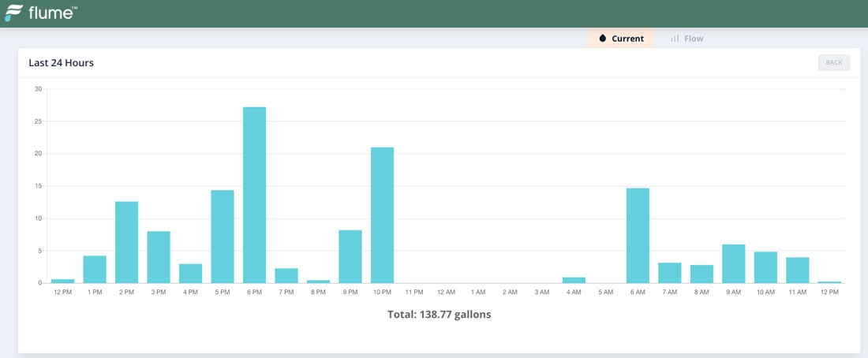Click the water drop icon beside Current
Image resolution: width=868 pixels, height=358 pixels.
coord(603,39)
